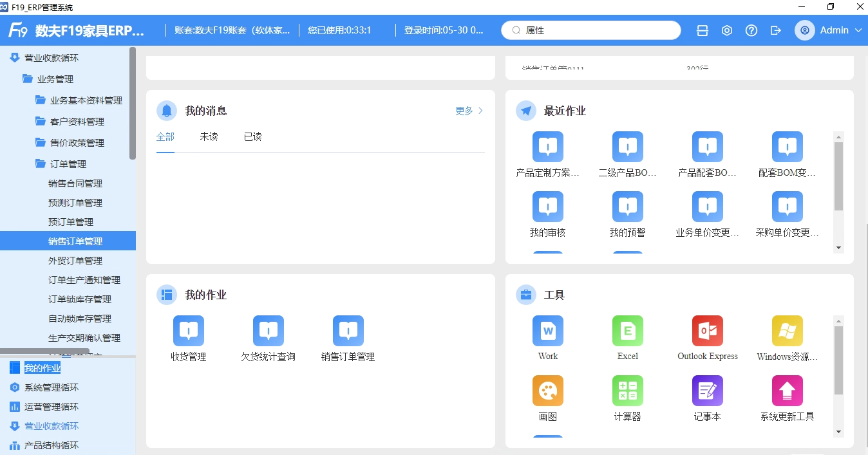
Task: Click sidebar tree vertical scrollbar thumb
Action: click(133, 103)
